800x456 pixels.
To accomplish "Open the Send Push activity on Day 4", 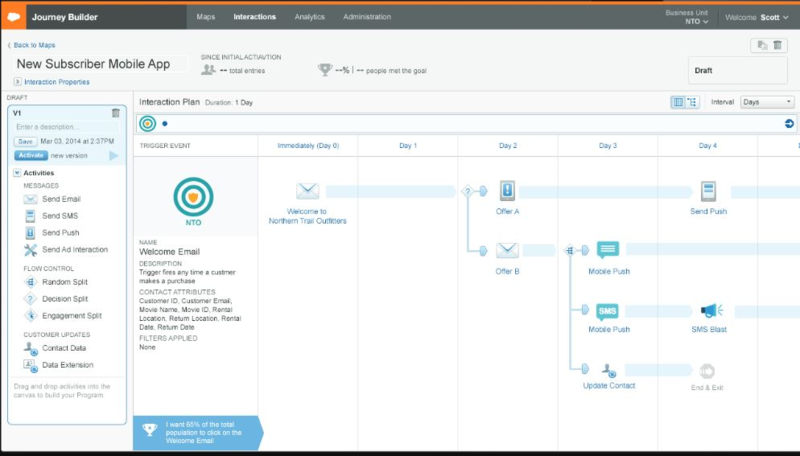I will [x=708, y=191].
